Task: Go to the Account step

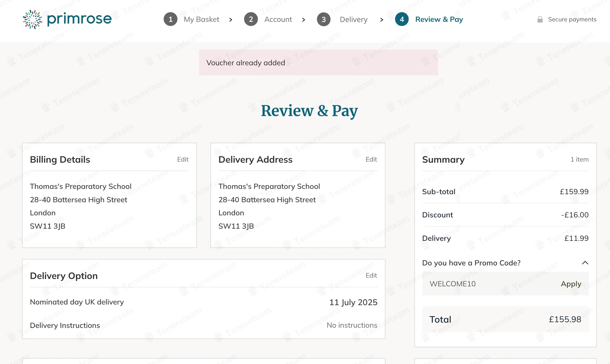Action: pos(278,19)
